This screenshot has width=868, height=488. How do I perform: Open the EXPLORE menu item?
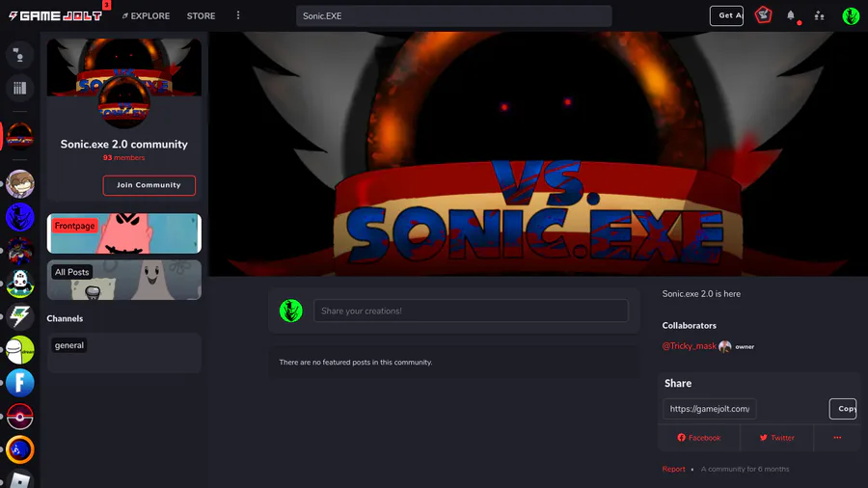click(147, 16)
